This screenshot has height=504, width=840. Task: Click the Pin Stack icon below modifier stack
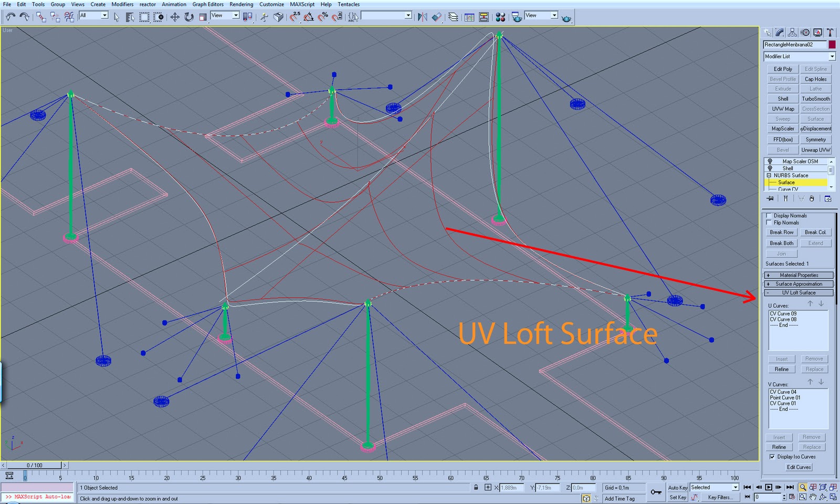click(770, 198)
